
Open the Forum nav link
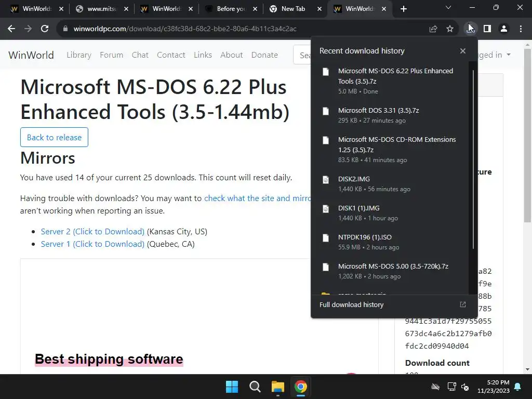111,55
